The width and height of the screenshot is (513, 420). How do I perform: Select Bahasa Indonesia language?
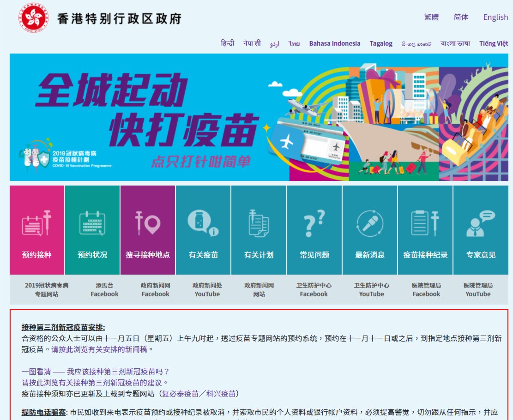(x=335, y=43)
